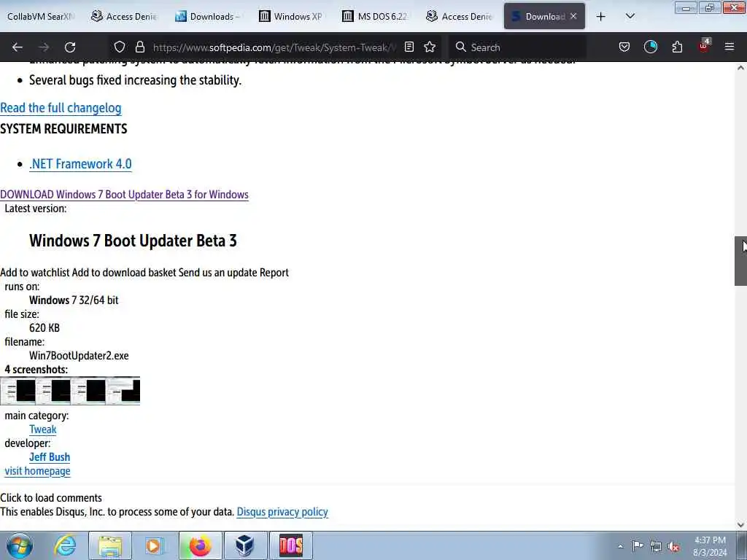Image resolution: width=747 pixels, height=560 pixels.
Task: Click the forward navigation arrow
Action: [44, 47]
